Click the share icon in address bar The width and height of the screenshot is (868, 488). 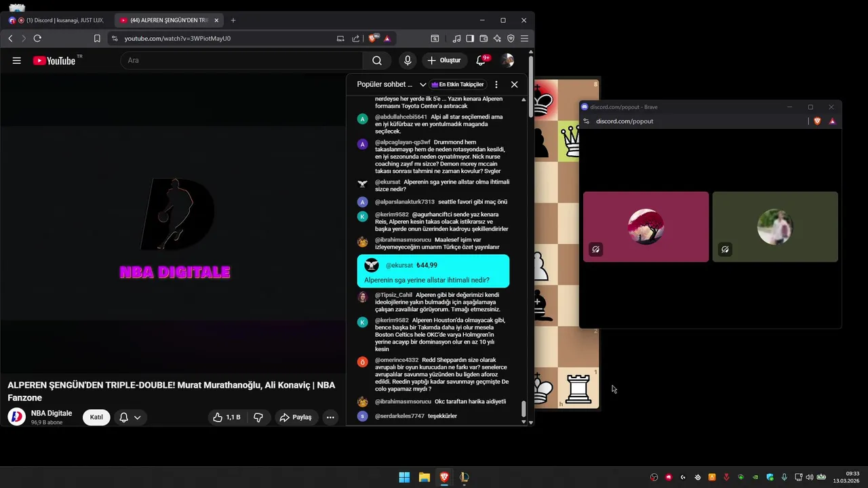tap(356, 39)
